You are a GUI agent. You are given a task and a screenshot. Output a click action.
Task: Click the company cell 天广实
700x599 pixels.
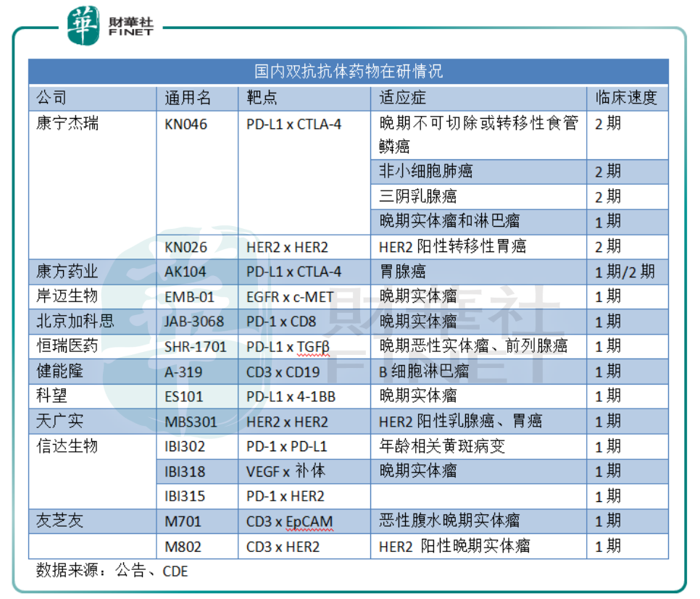click(59, 421)
